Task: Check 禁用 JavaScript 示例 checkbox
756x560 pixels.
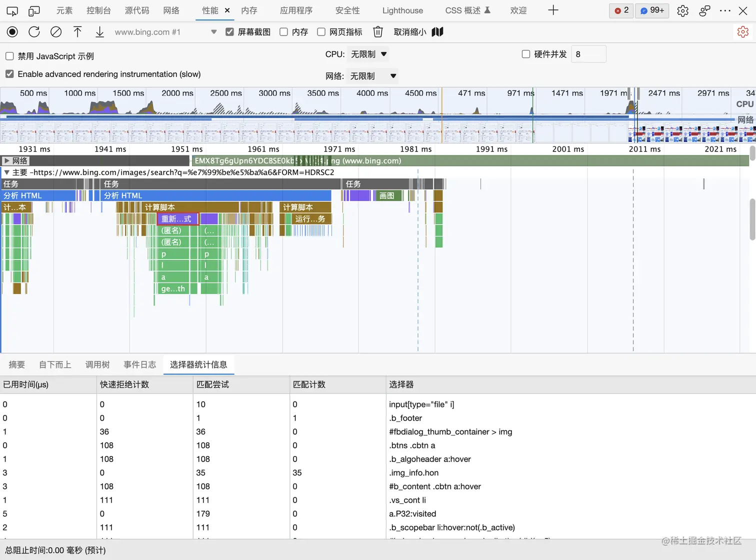Action: pyautogui.click(x=9, y=56)
